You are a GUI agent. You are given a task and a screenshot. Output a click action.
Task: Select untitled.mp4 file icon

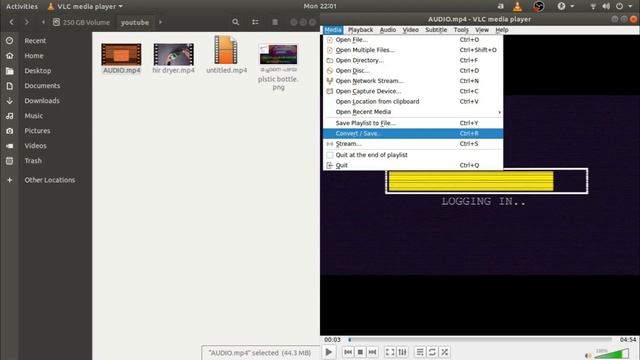pos(226,50)
